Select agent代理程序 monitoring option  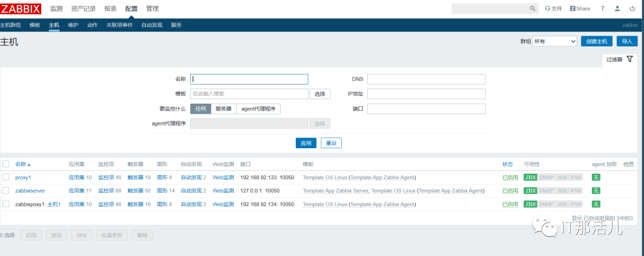click(258, 109)
